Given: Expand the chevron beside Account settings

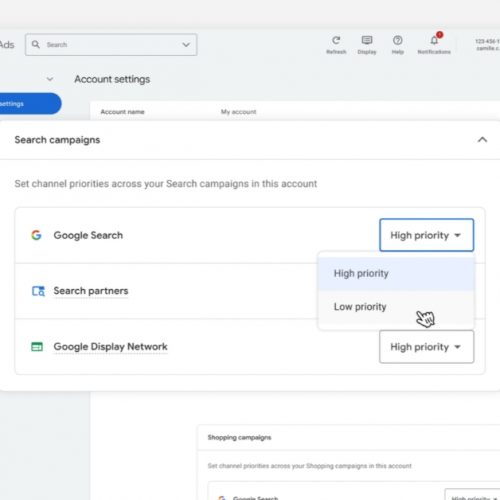Looking at the screenshot, I should click(50, 79).
